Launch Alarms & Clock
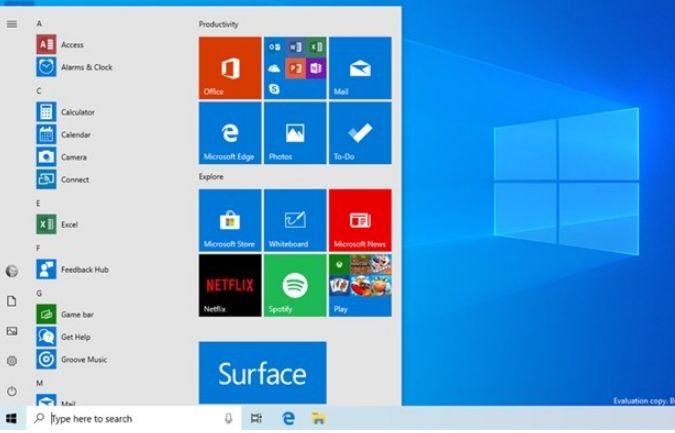The image size is (675, 433). pos(74,67)
